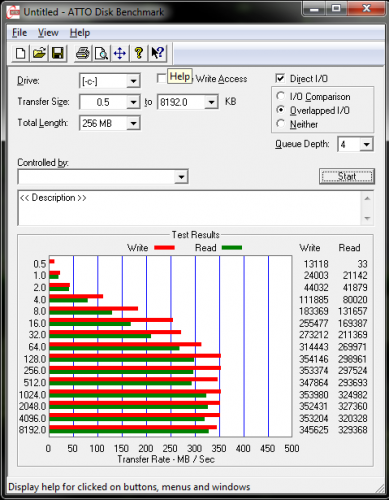Click the green Read legend swatch

coord(232,248)
